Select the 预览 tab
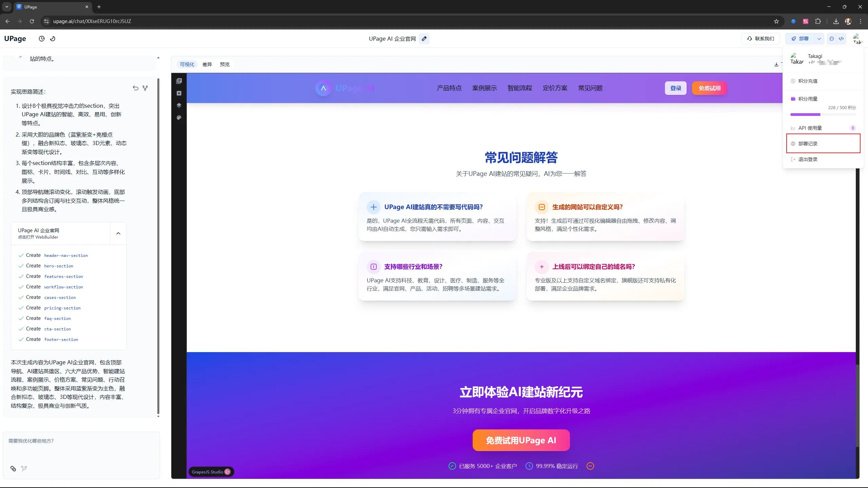868x488 pixels. pos(225,64)
